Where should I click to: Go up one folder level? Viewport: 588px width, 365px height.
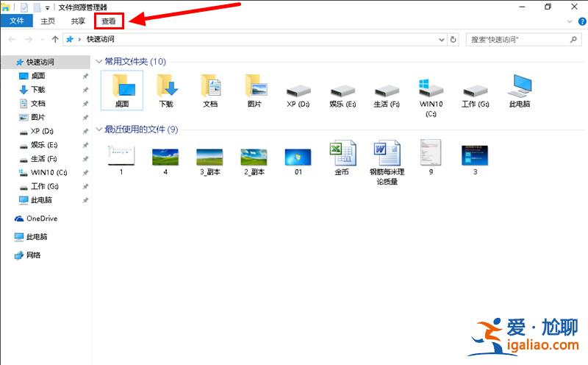[x=55, y=39]
